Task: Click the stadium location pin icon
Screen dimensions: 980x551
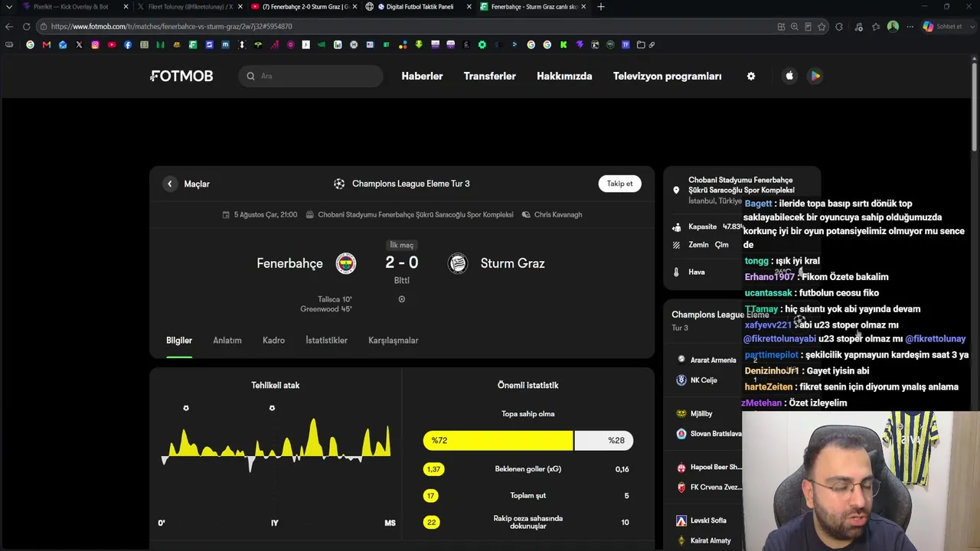Action: pyautogui.click(x=676, y=190)
